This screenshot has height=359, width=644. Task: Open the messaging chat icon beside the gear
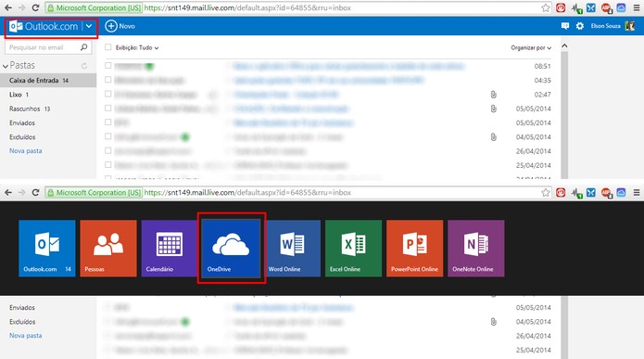coord(565,26)
